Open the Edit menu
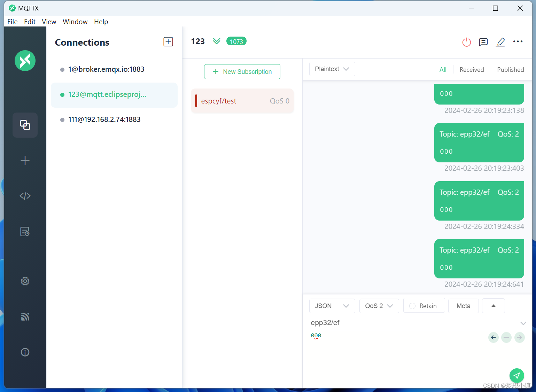This screenshot has height=392, width=536. click(30, 22)
